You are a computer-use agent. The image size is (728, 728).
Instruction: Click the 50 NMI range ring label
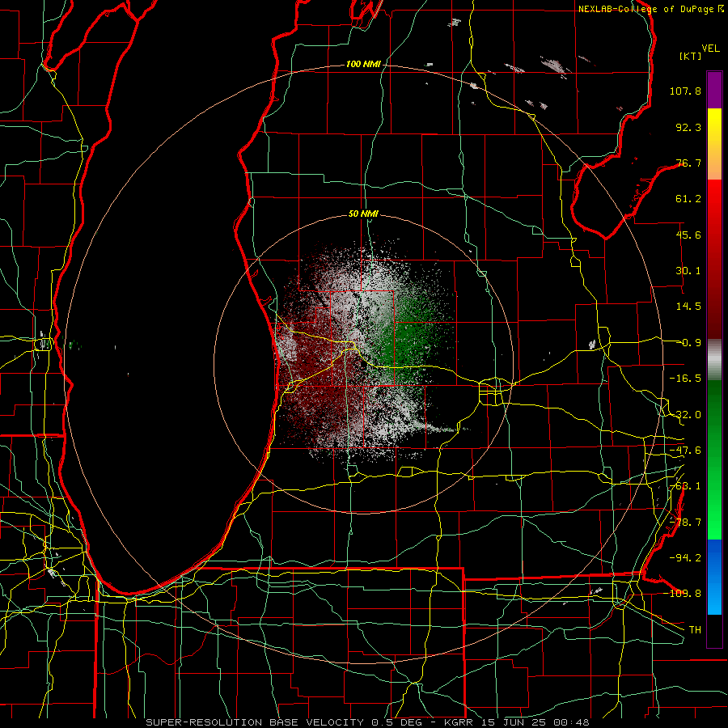pos(363,214)
